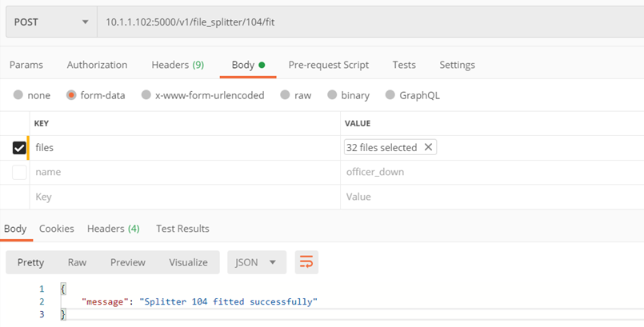Open the Authorization tab
The height and width of the screenshot is (327, 644).
click(x=98, y=65)
